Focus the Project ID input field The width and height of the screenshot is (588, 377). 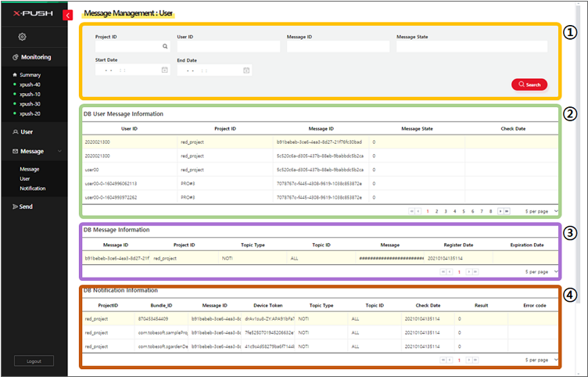coord(132,46)
